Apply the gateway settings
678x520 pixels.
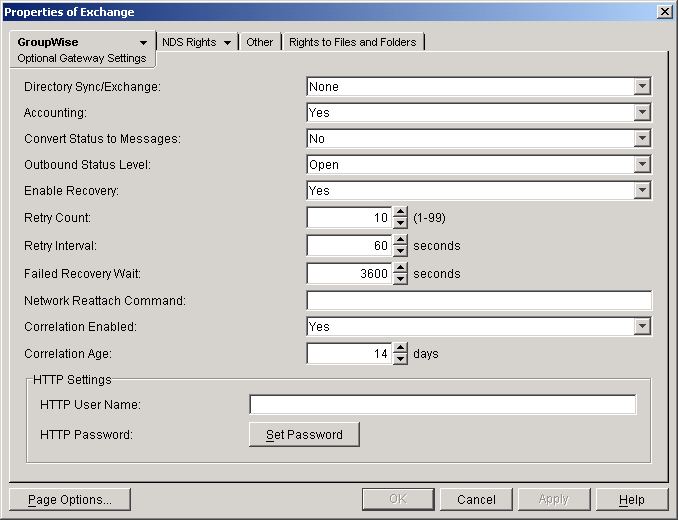(554, 500)
